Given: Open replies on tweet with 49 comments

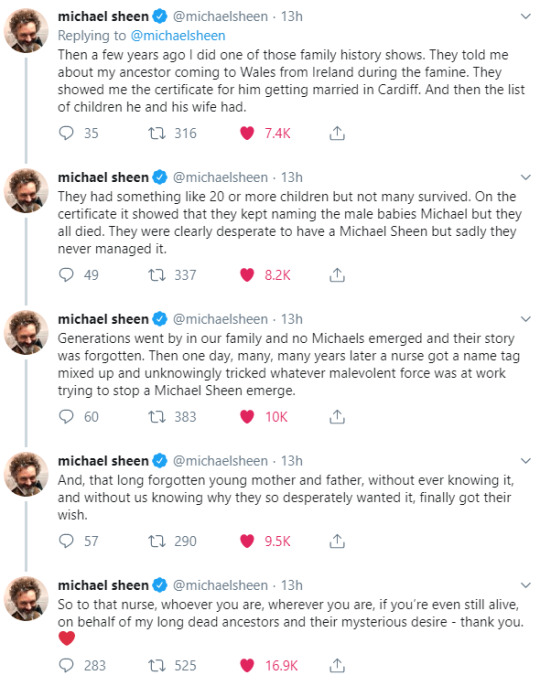Looking at the screenshot, I should 66,275.
